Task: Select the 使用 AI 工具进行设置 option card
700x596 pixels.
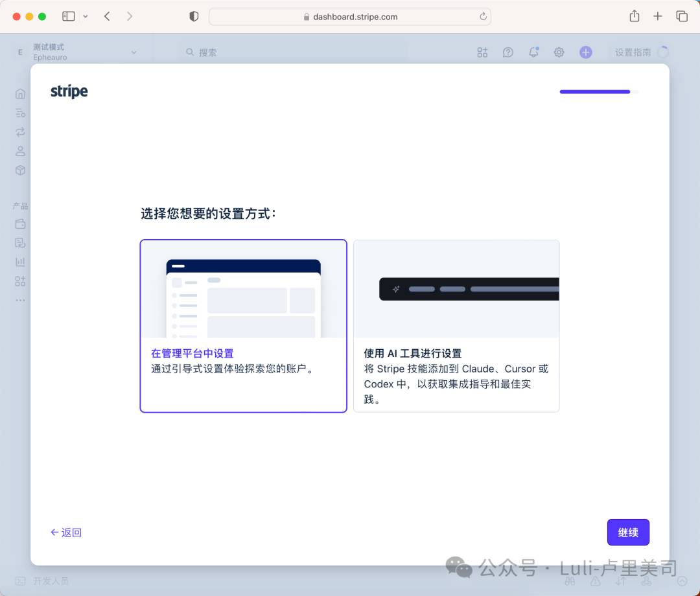Action: tap(456, 326)
